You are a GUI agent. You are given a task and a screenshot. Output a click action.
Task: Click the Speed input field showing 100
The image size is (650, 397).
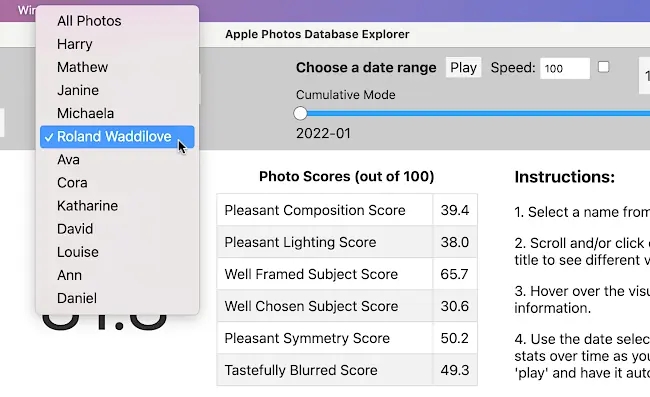[x=565, y=68]
